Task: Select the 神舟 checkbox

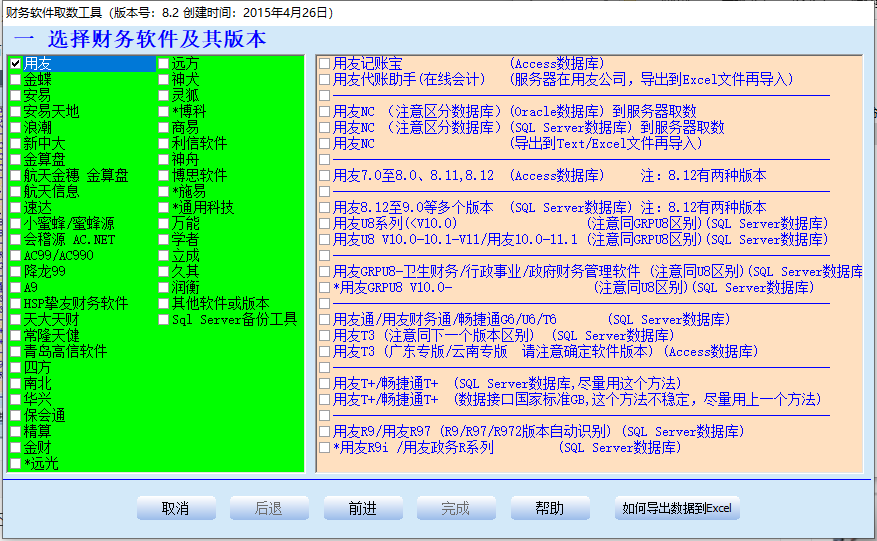Action: [163, 159]
